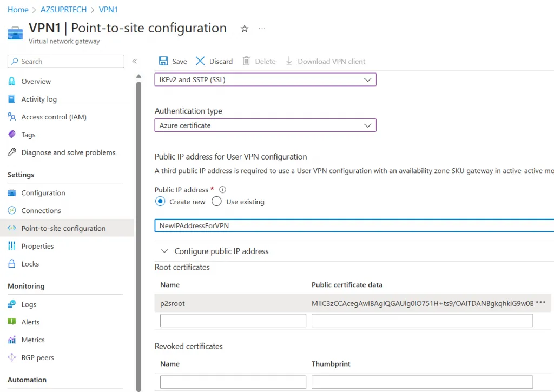The image size is (554, 392).
Task: Open the Authentication type dropdown
Action: pos(265,125)
